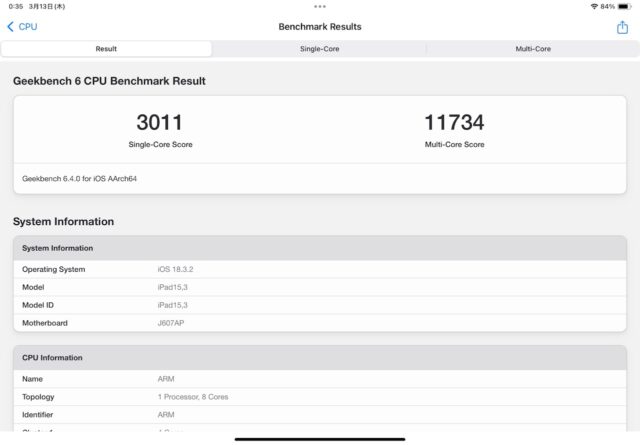Select the iPad15,3 Model value

click(x=173, y=287)
